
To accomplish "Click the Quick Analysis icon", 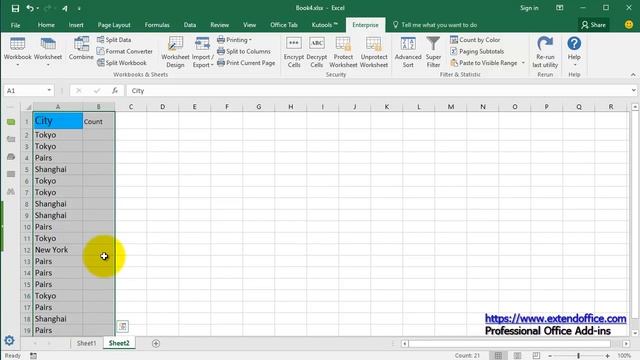I will (122, 326).
